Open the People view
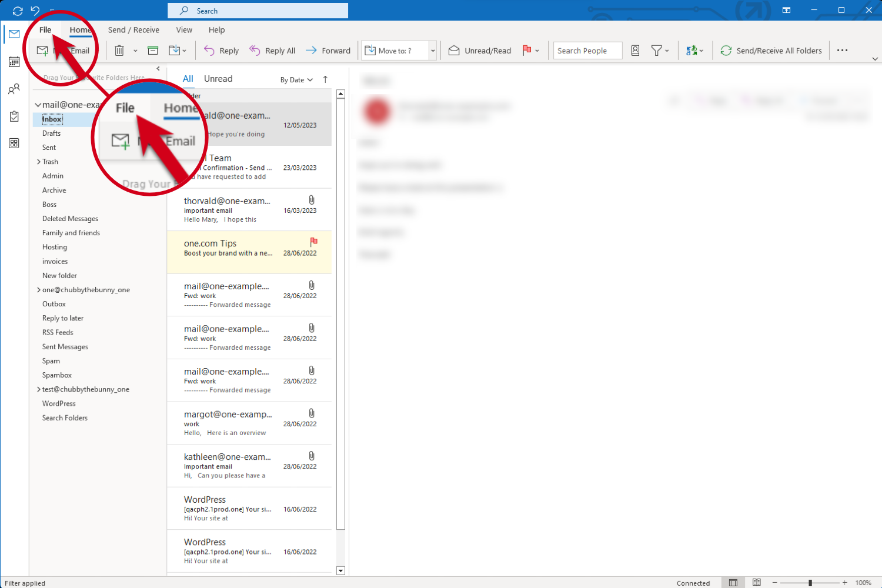 point(14,89)
